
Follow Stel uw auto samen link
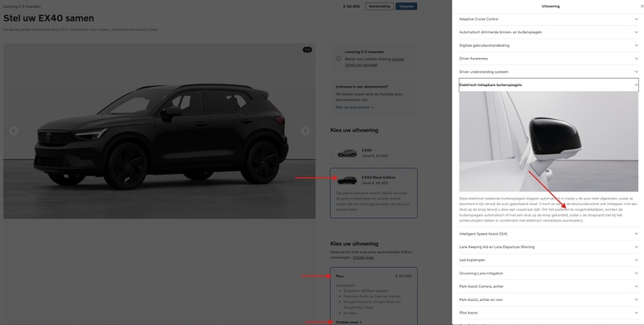(x=354, y=107)
